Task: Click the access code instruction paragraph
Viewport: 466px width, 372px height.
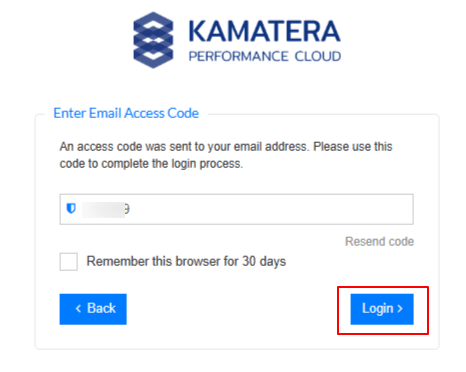Action: 226,155
